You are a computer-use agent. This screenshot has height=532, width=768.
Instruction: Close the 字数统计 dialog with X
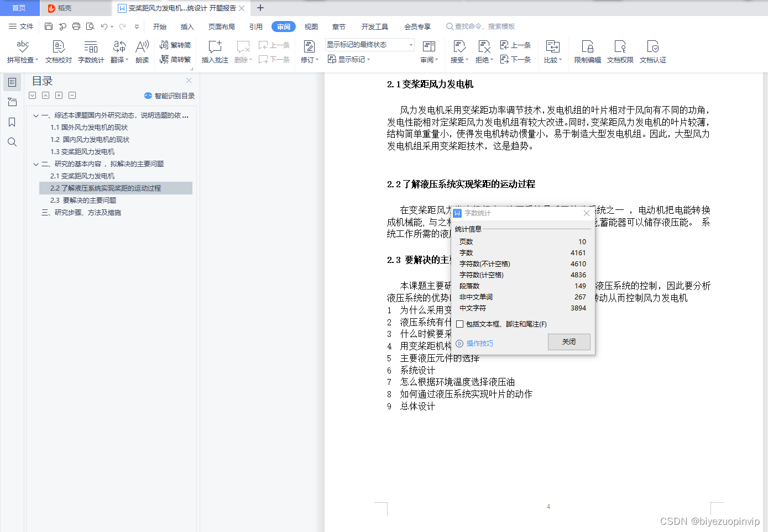(x=587, y=213)
